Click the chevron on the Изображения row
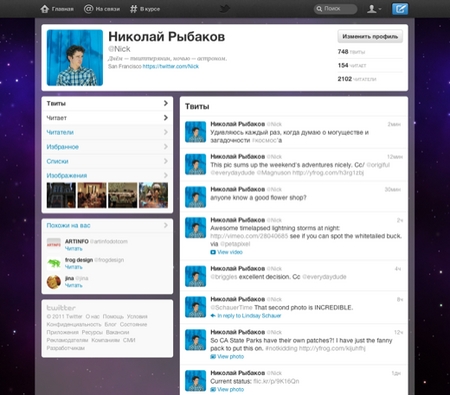Screen dimensions: 450x395 [x=166, y=175]
